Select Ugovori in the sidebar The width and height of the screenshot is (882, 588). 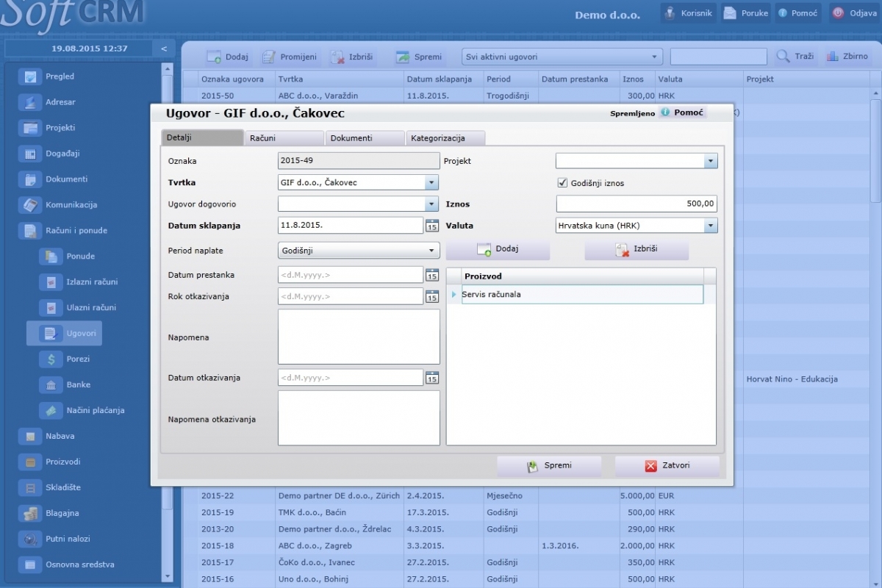pos(65,334)
